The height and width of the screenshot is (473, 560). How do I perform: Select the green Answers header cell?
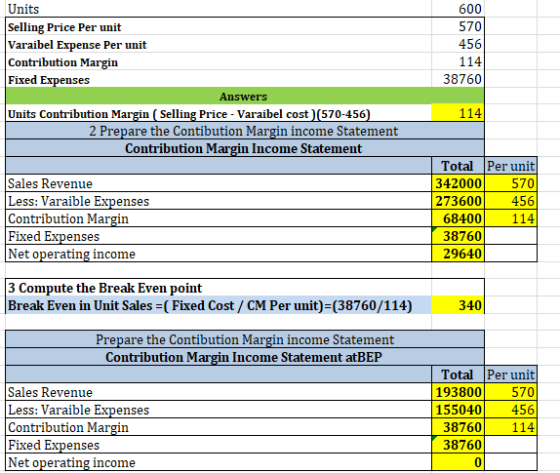pyautogui.click(x=245, y=96)
